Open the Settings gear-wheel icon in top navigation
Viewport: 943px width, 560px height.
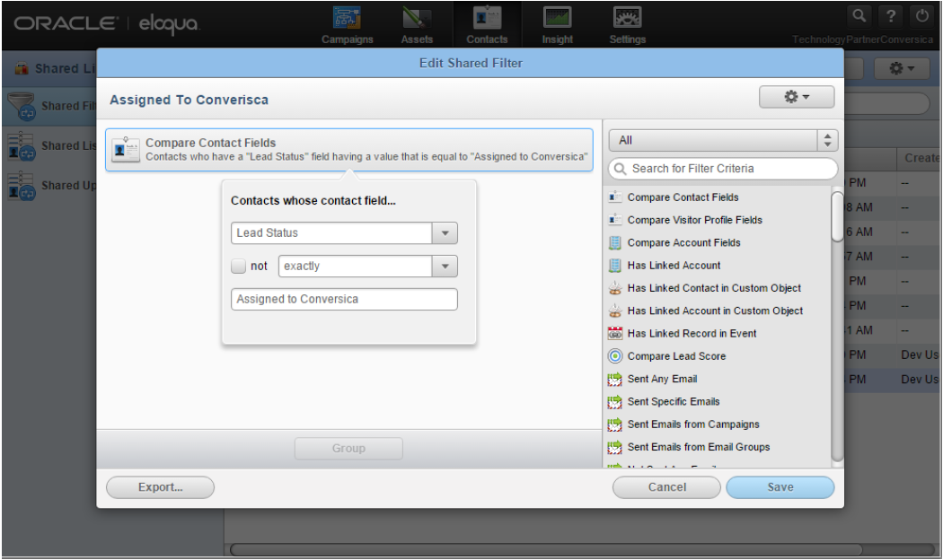pos(627,18)
